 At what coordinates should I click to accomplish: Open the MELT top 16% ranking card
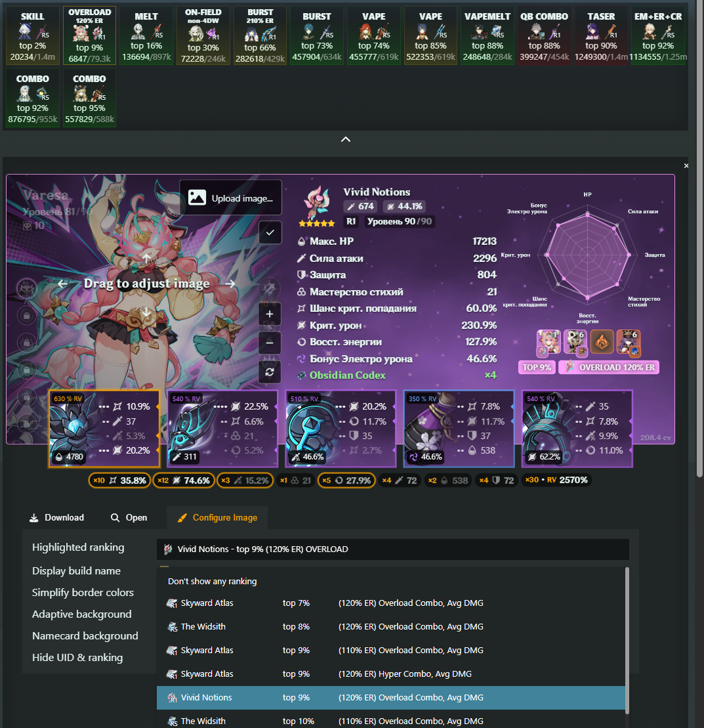[146, 35]
